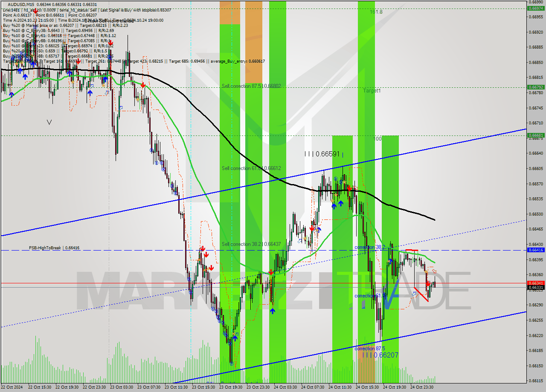This screenshot has width=546, height=392.
Task: Click 0.66885 on the price scale
Action: pos(536,47)
